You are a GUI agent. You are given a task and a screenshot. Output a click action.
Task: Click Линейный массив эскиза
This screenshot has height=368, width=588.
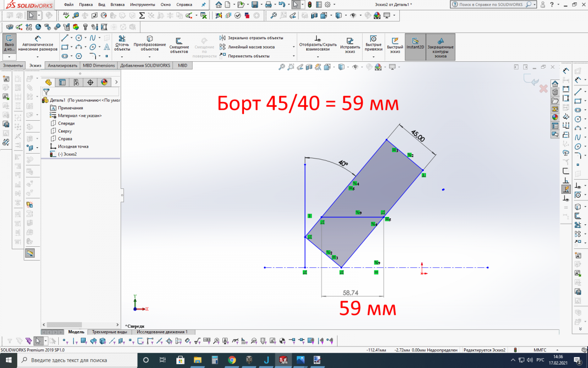[x=247, y=47]
